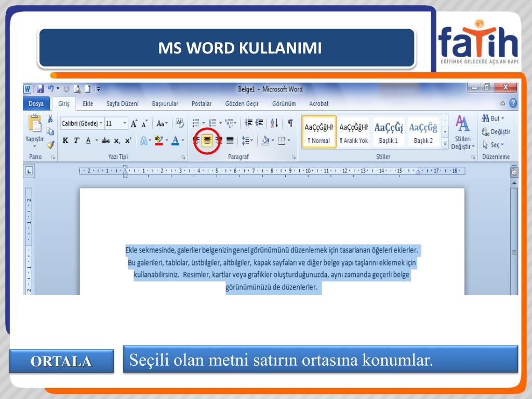532x399 pixels.
Task: Click the Format Painter brush icon
Action: pos(50,144)
